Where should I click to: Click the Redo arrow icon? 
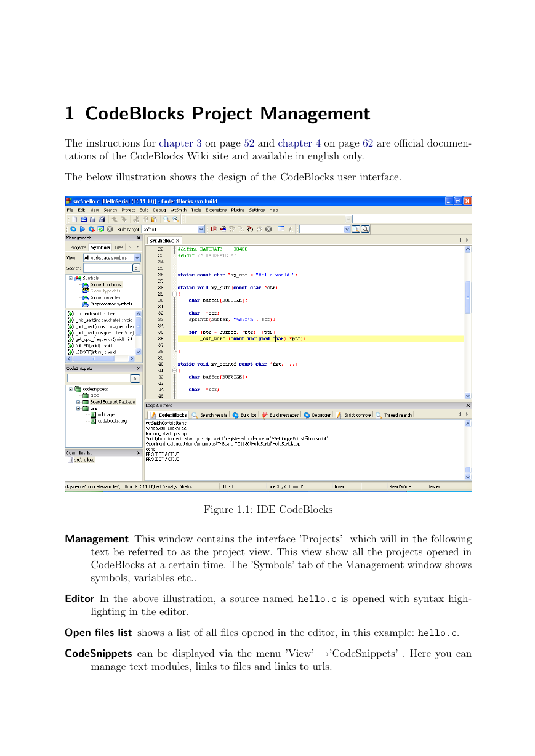123,219
